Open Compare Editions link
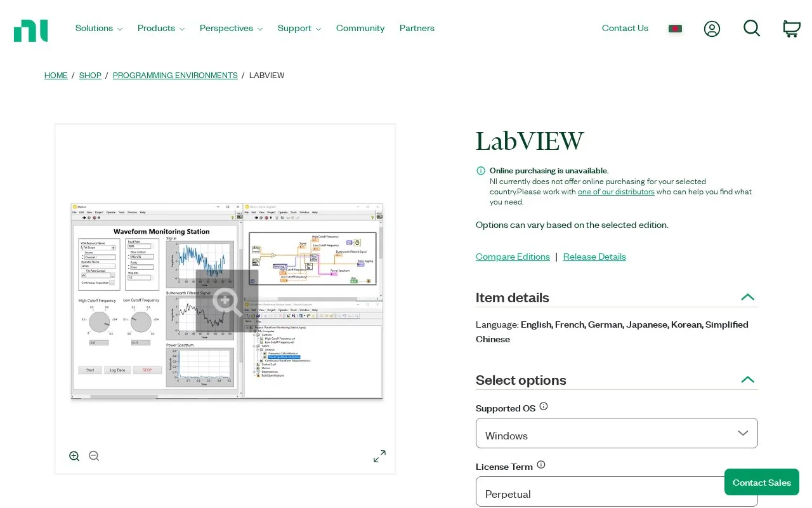The height and width of the screenshot is (508, 812). (x=513, y=257)
